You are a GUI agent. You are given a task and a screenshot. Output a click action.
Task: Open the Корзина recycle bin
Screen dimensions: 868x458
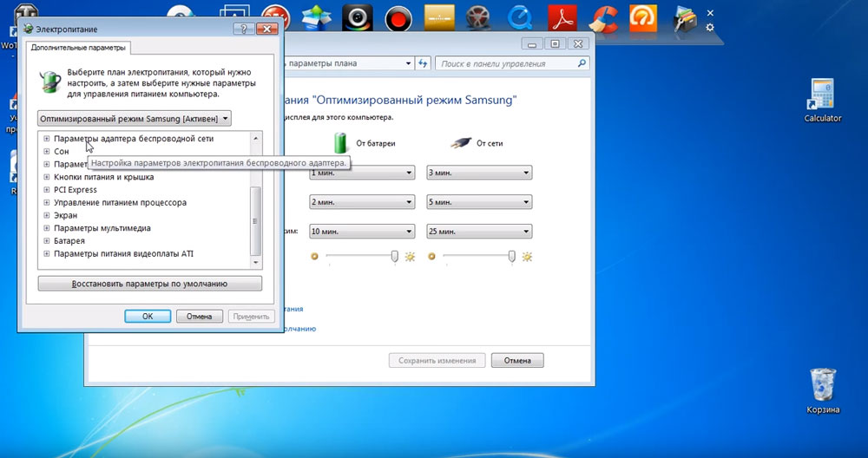pos(823,391)
